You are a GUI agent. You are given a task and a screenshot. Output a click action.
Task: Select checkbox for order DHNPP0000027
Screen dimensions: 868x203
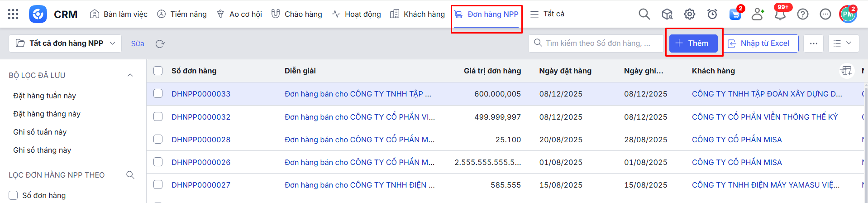pyautogui.click(x=158, y=184)
